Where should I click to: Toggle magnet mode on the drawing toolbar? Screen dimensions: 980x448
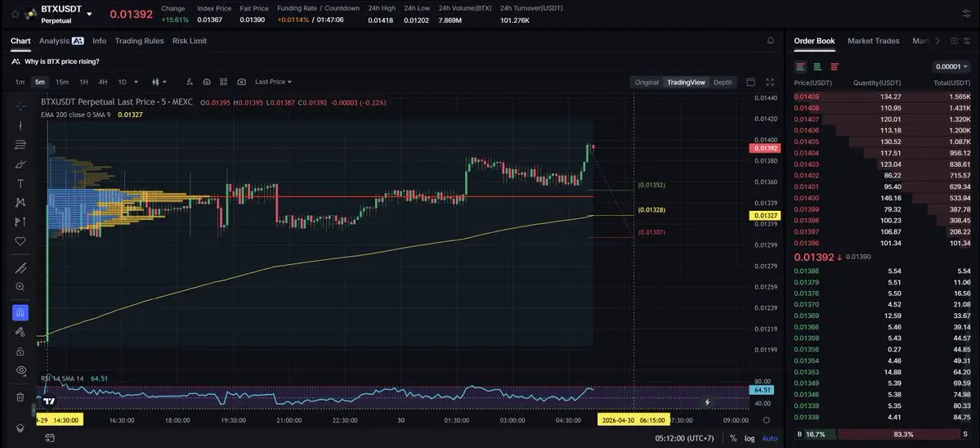tap(20, 312)
